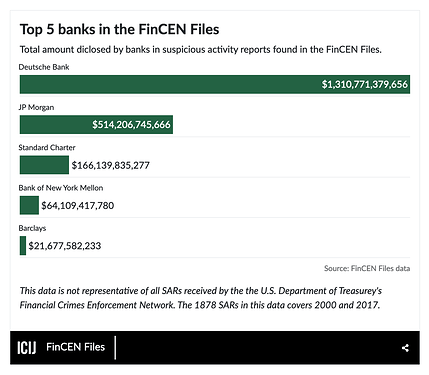Click the chart title Top 5 banks
Screen dimensions: 429x375
point(119,29)
